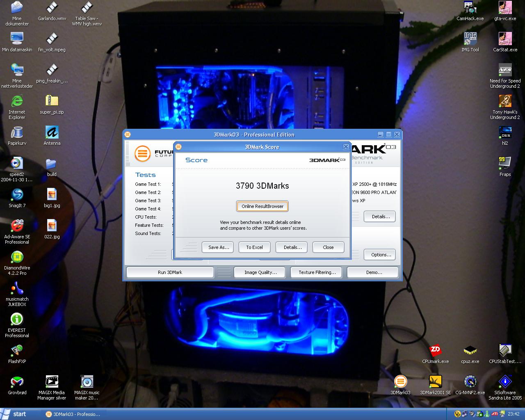Click the 3790 3DMarks score text
Viewport: 525px width, 420px height.
click(x=262, y=186)
